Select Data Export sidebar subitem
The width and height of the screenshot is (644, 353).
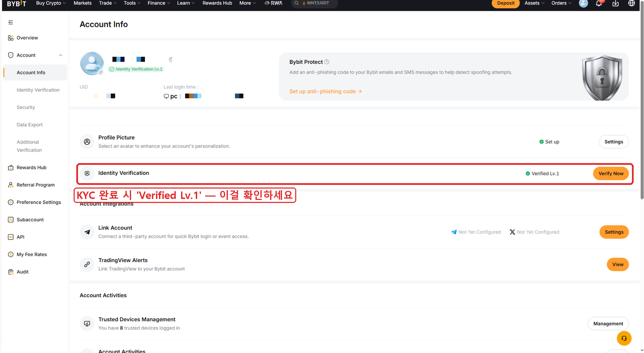29,125
